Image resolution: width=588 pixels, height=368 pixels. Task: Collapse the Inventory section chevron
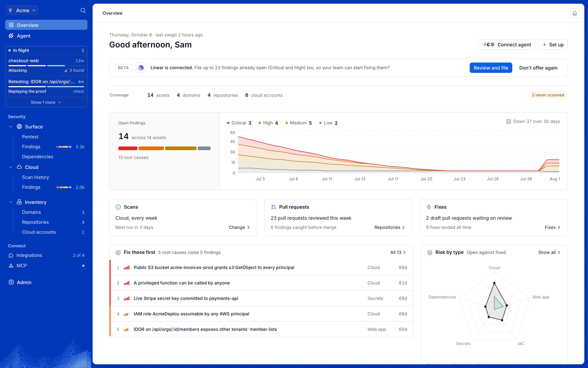point(10,202)
